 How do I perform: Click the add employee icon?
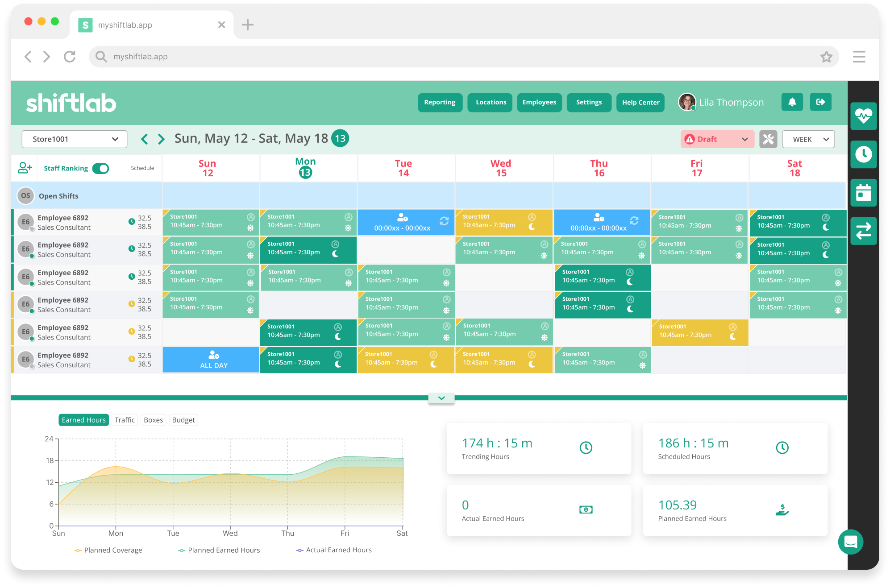point(25,168)
